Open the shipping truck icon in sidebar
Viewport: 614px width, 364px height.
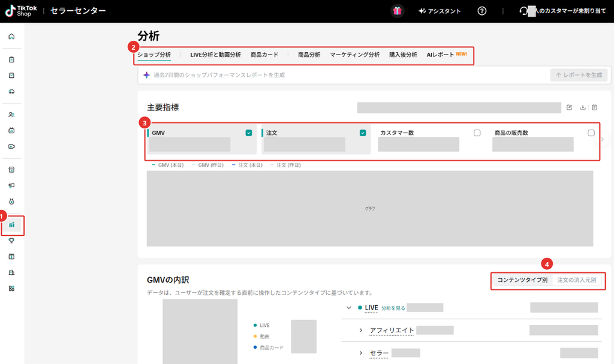[x=11, y=91]
